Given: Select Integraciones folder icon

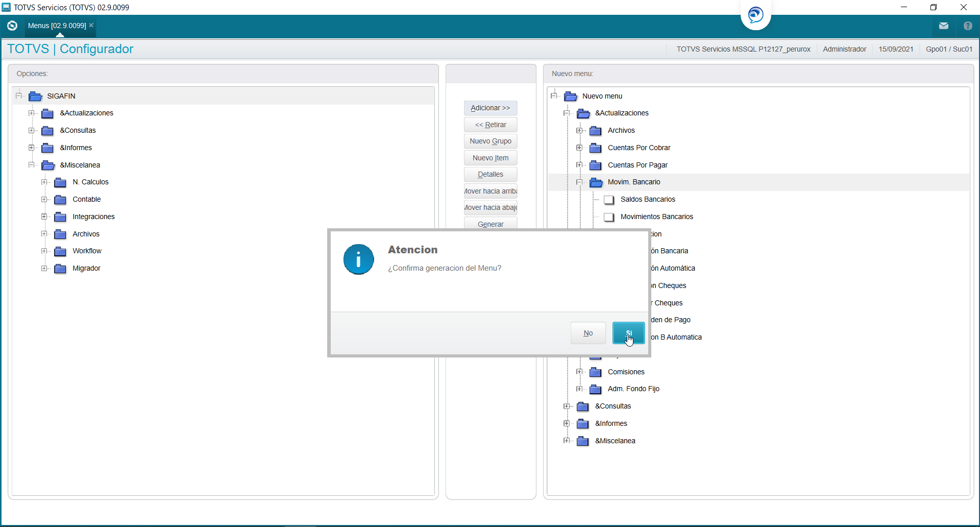Looking at the screenshot, I should (x=60, y=217).
